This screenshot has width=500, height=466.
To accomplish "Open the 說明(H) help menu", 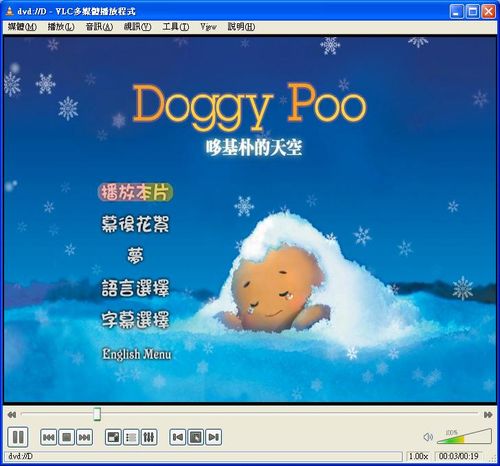I will point(241,27).
